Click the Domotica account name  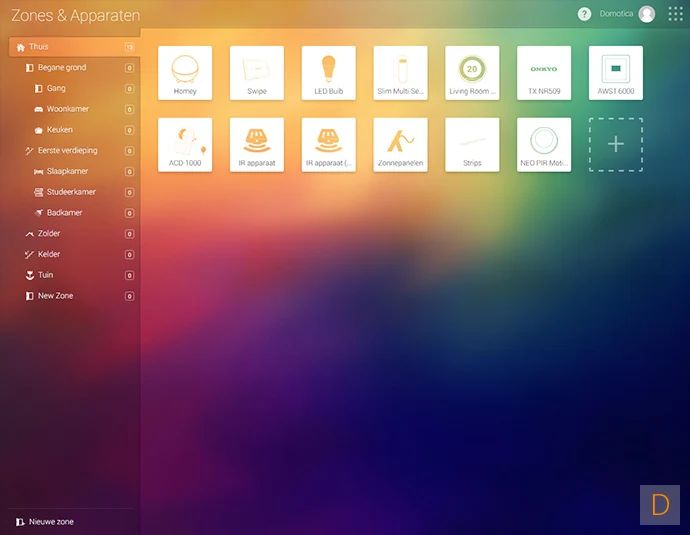click(616, 14)
